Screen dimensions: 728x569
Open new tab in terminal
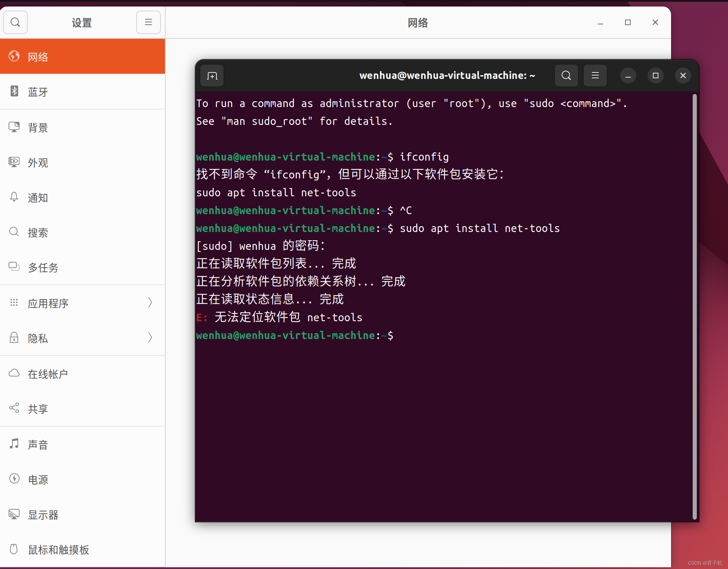coord(212,76)
